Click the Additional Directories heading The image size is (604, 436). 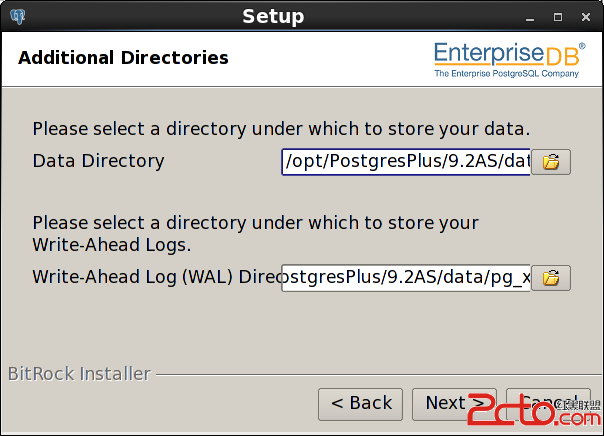123,58
